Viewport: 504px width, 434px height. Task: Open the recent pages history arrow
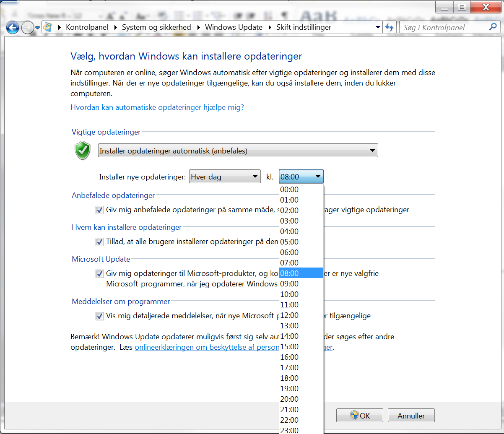[x=38, y=28]
